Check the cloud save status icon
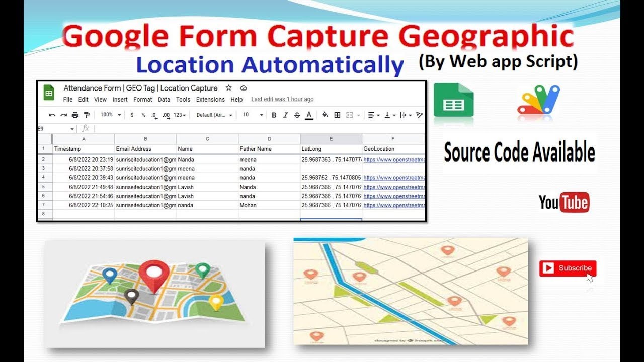The image size is (644, 362). (x=244, y=88)
